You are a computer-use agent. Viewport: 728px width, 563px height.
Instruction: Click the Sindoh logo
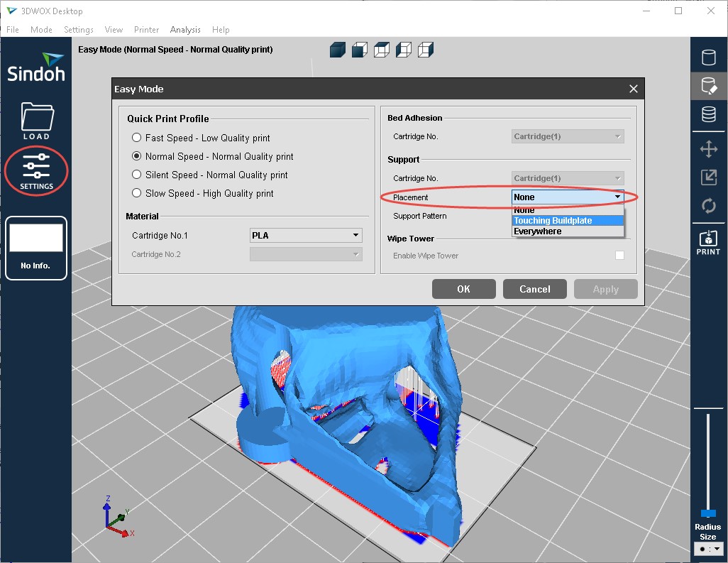(36, 68)
